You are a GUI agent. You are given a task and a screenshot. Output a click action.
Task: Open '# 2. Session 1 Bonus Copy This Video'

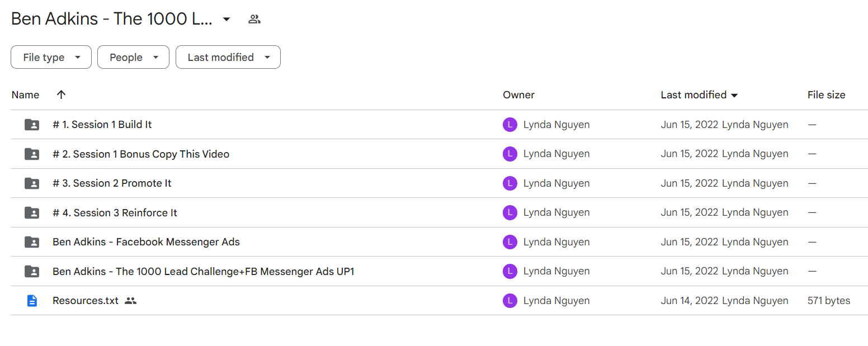click(141, 154)
